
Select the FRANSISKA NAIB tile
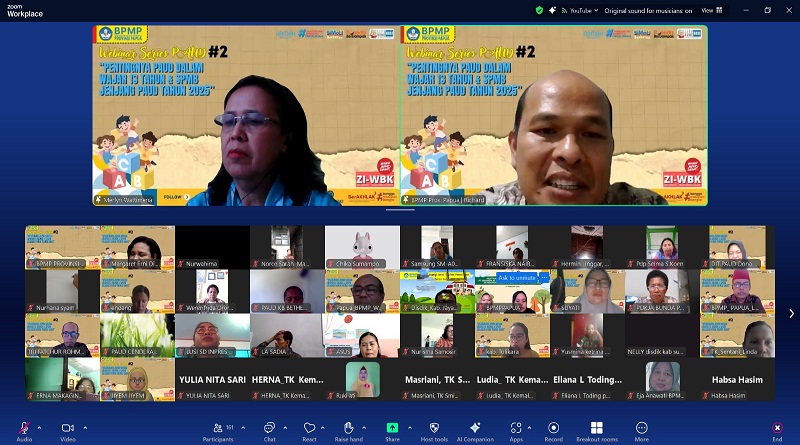pos(512,248)
